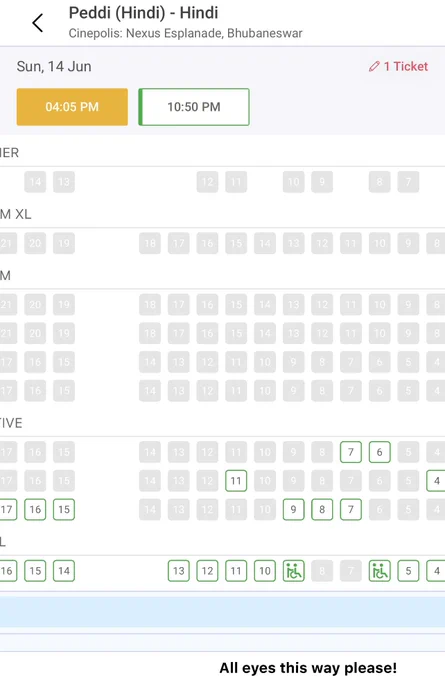The image size is (445, 680).
Task: Choose seat 8 with green outline
Action: pos(322,509)
